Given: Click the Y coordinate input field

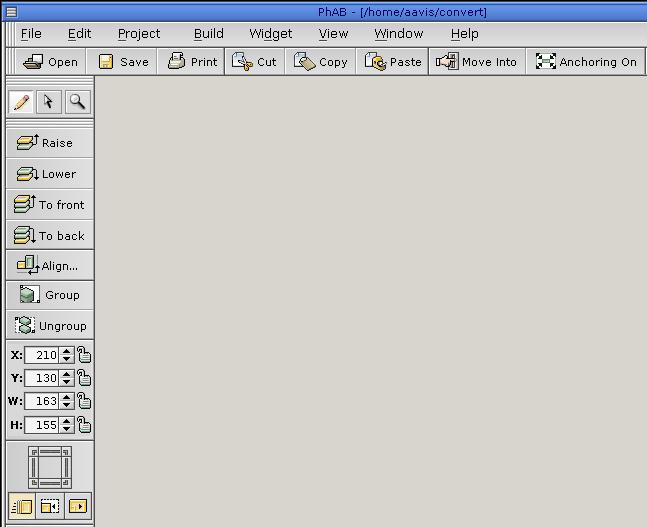Looking at the screenshot, I should (42, 378).
